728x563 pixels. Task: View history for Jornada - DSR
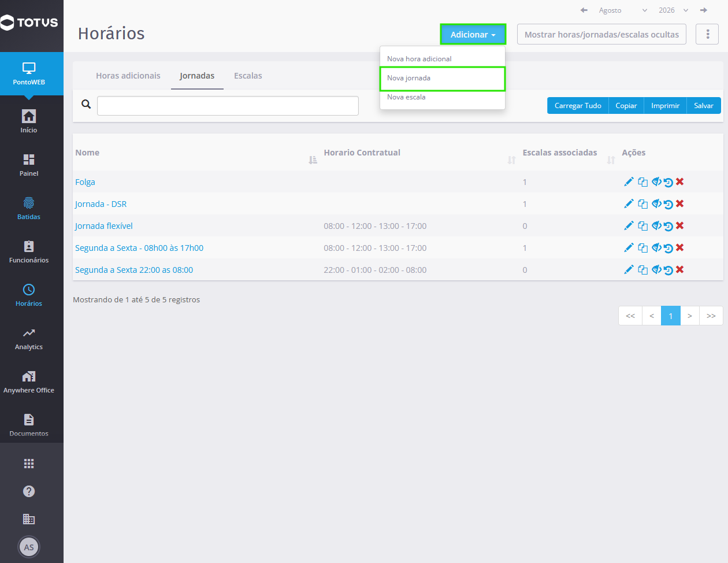coord(668,204)
